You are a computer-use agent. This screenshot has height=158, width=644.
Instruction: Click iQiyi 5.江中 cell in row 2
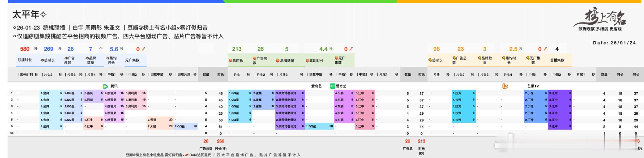[x=364, y=100]
